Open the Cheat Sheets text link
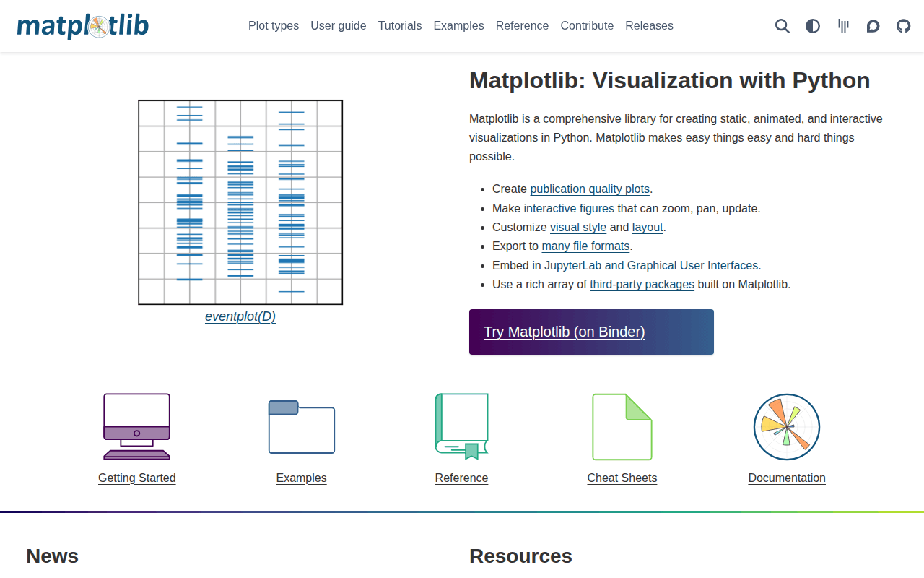 coord(622,478)
